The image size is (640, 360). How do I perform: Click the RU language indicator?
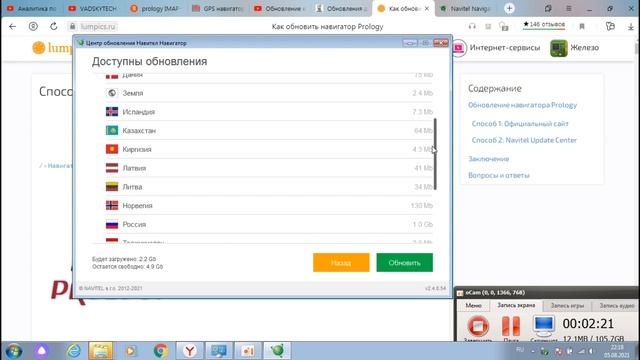(x=520, y=349)
